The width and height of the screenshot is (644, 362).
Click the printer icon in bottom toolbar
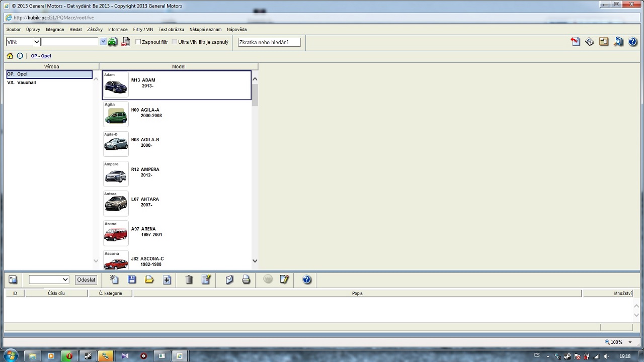click(x=246, y=280)
